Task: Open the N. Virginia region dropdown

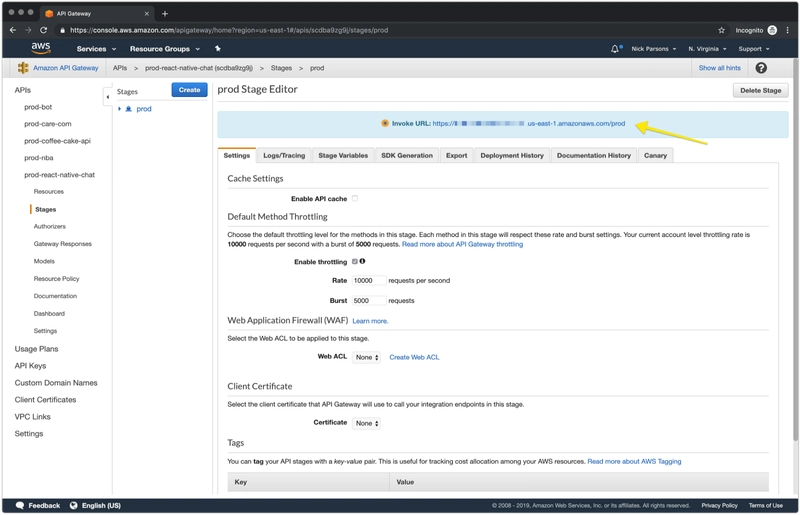Action: [707, 49]
